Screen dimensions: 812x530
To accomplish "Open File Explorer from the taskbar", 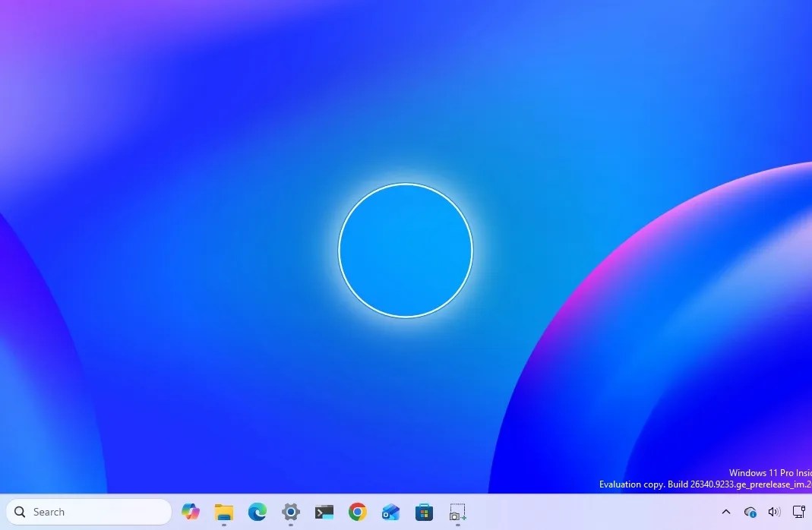I will pos(224,512).
